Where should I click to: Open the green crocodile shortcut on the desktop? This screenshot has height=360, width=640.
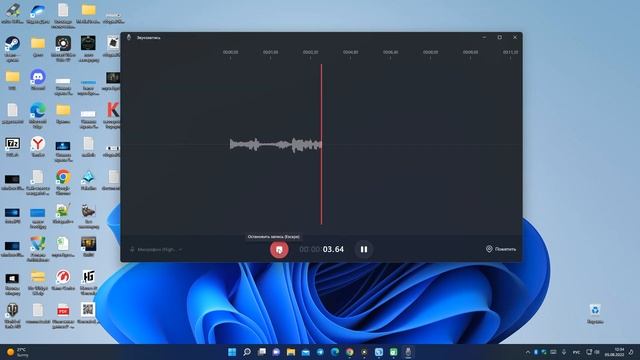click(63, 214)
